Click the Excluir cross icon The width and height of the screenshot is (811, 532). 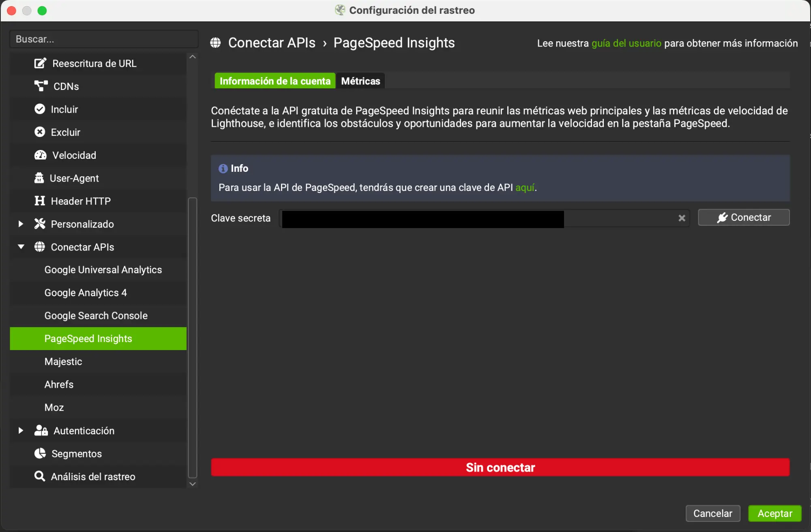point(40,132)
